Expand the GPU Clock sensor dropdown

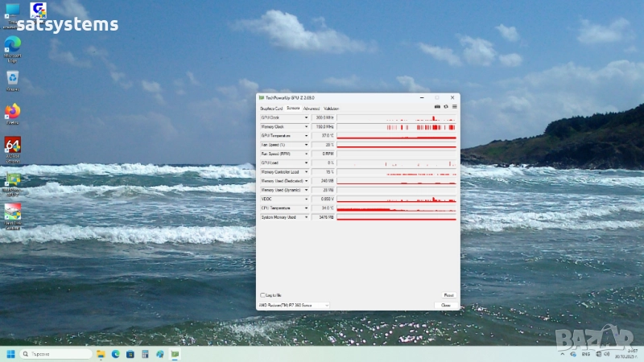(306, 117)
